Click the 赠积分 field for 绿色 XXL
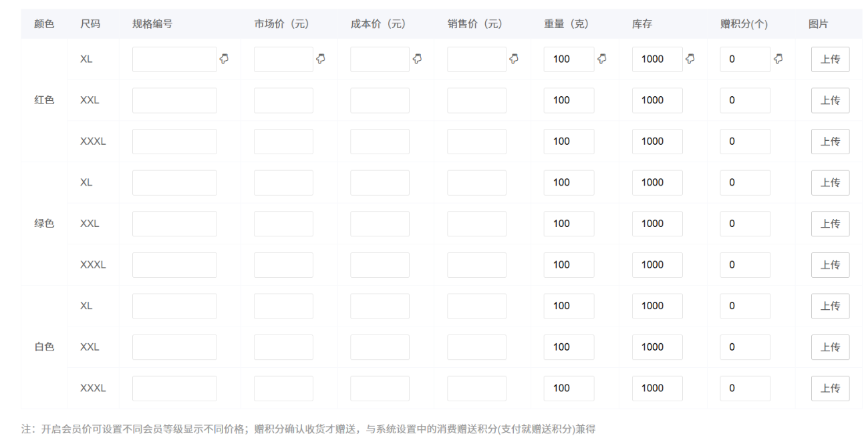The image size is (868, 448). 745,224
